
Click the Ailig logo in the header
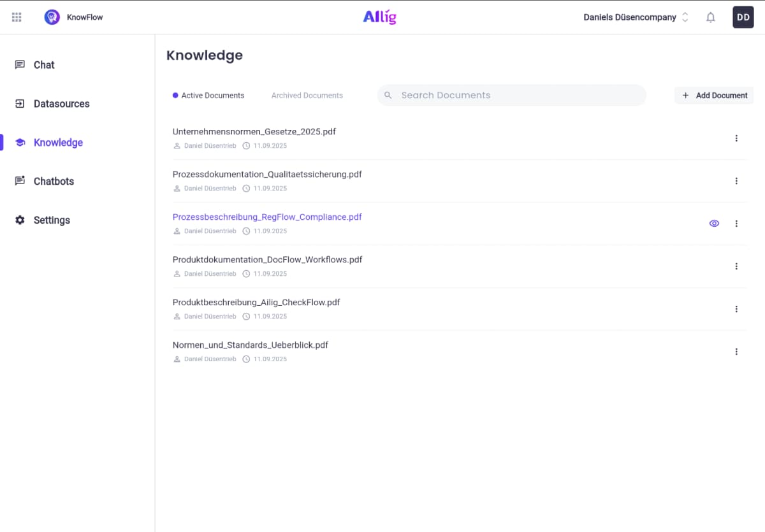pyautogui.click(x=379, y=17)
